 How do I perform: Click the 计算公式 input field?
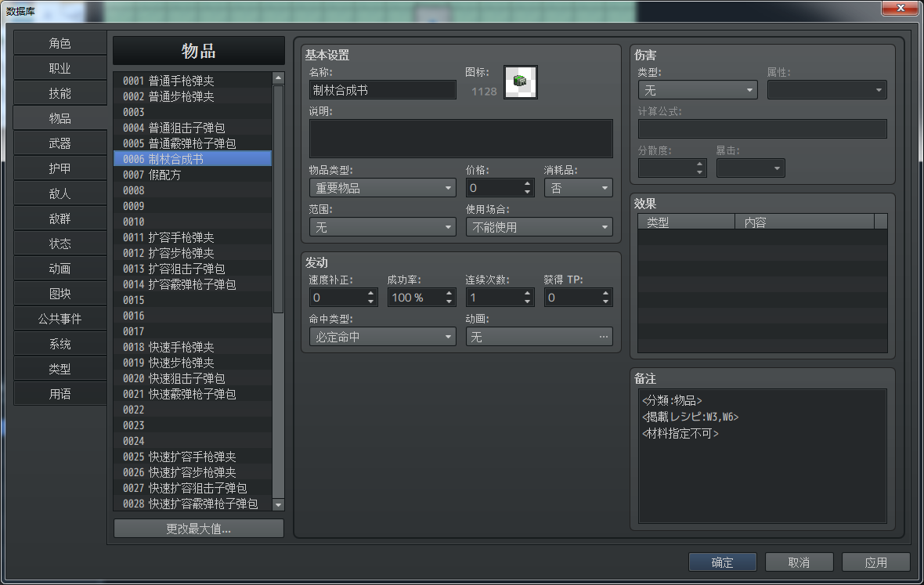(763, 129)
